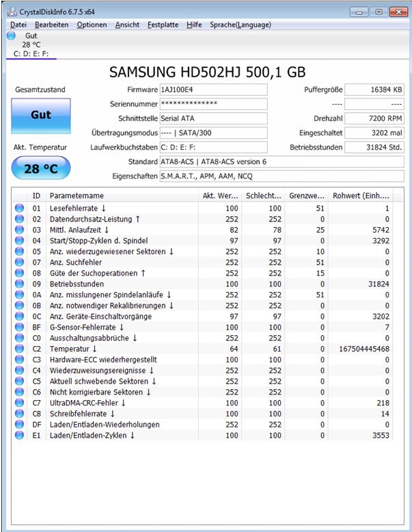The image size is (412, 532).
Task: Click the Drehzahl field showing 7200 RPM
Action: [x=374, y=118]
